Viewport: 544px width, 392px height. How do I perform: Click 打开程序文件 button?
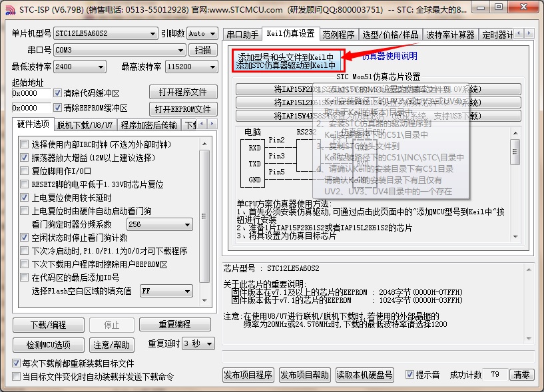(x=183, y=93)
